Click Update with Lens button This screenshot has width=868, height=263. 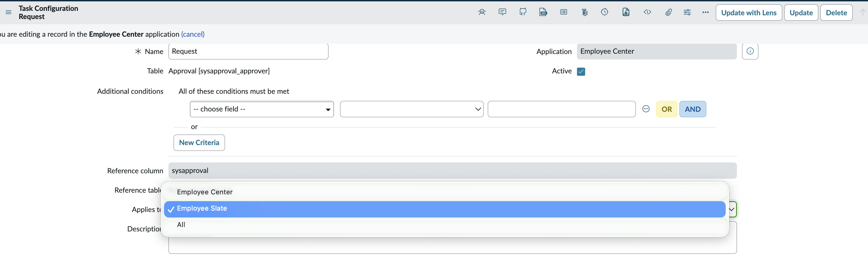(749, 13)
